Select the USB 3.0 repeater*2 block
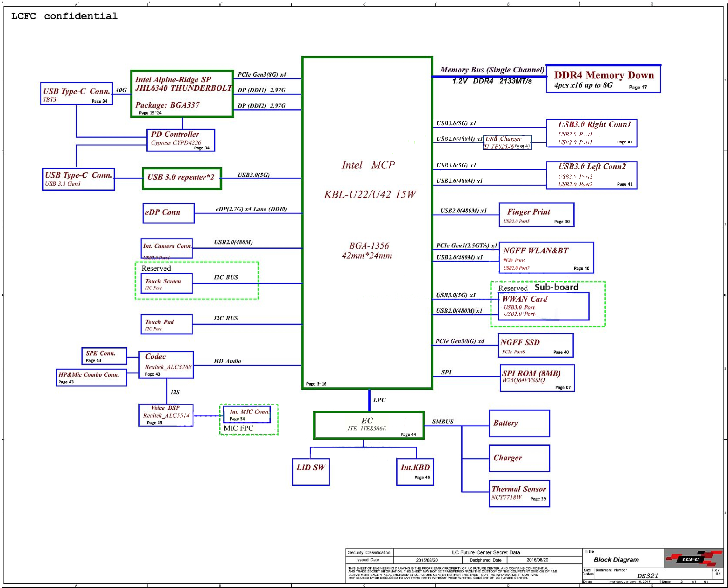The width and height of the screenshot is (728, 588). [182, 178]
